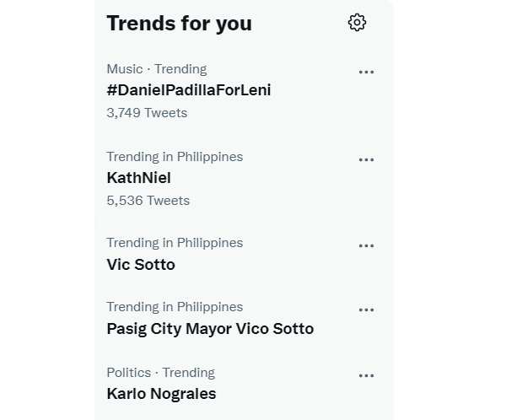Click Trending in Philippines above Pasig City Mayor

(x=175, y=307)
